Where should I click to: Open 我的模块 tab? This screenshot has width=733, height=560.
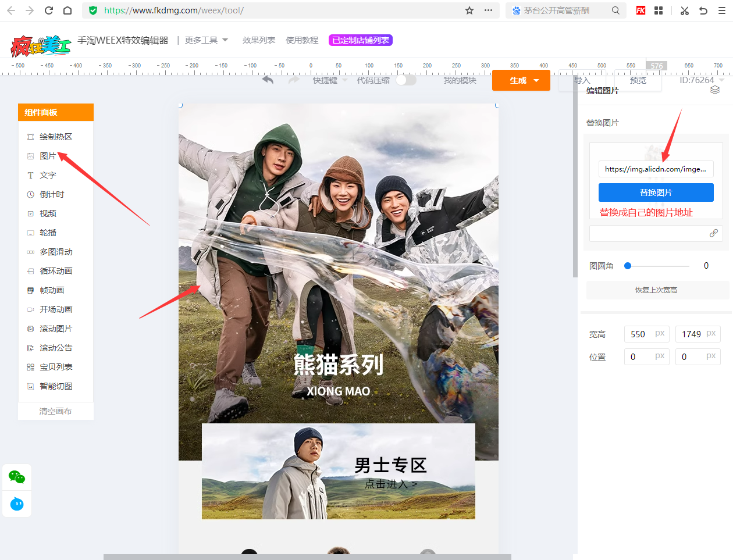coord(460,80)
